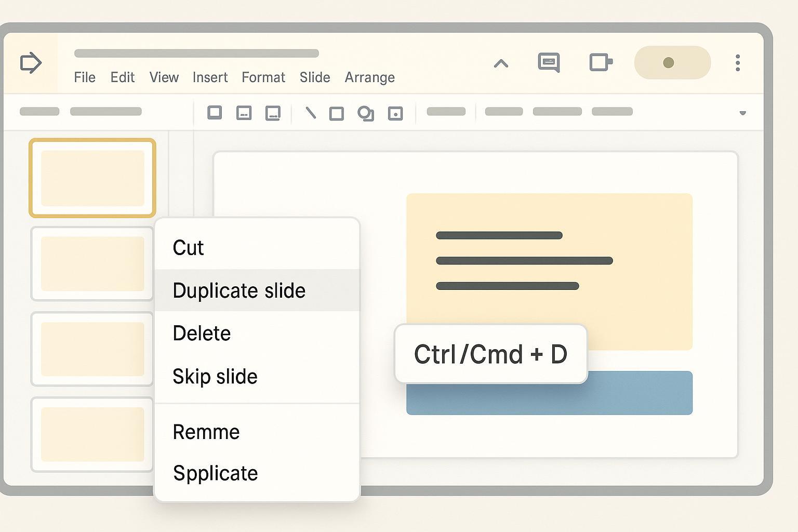
Task: Select the highlighted first slide thumbnail
Action: tap(92, 178)
